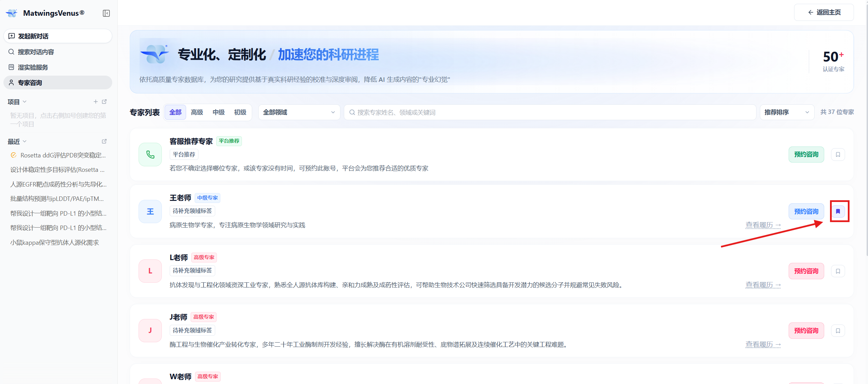Start a new conversation (发起新对话)
The image size is (868, 384).
coord(58,36)
